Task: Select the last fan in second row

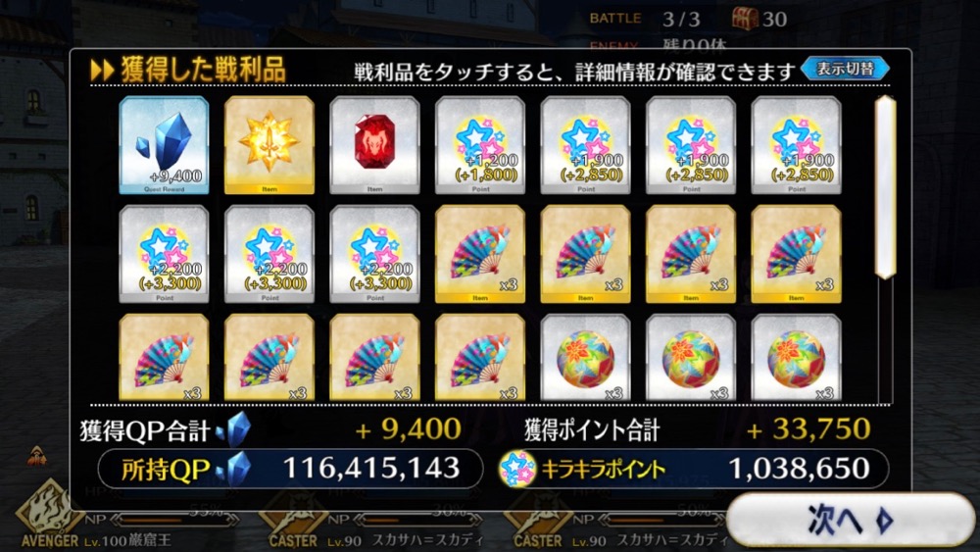Action: 796,254
